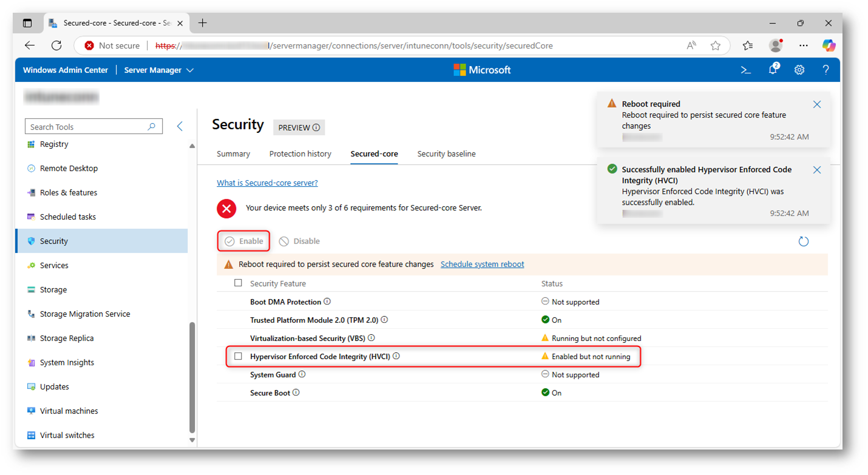Open browser favorites list icon
This screenshot has width=868, height=475.
[x=748, y=45]
